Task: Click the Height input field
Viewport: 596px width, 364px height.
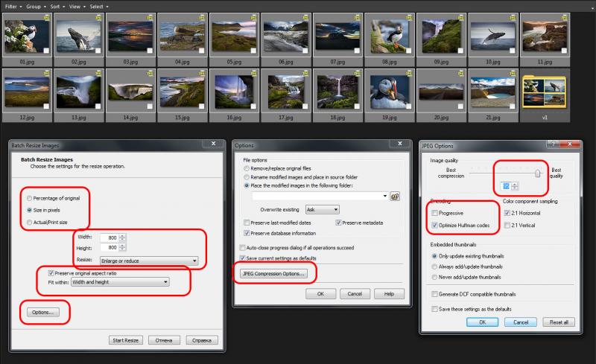Action: coord(110,247)
